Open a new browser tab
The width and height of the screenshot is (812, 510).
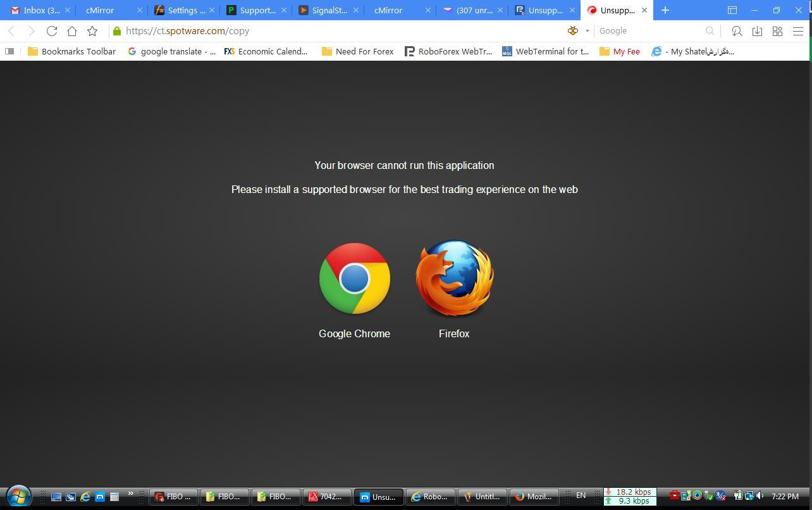click(665, 10)
